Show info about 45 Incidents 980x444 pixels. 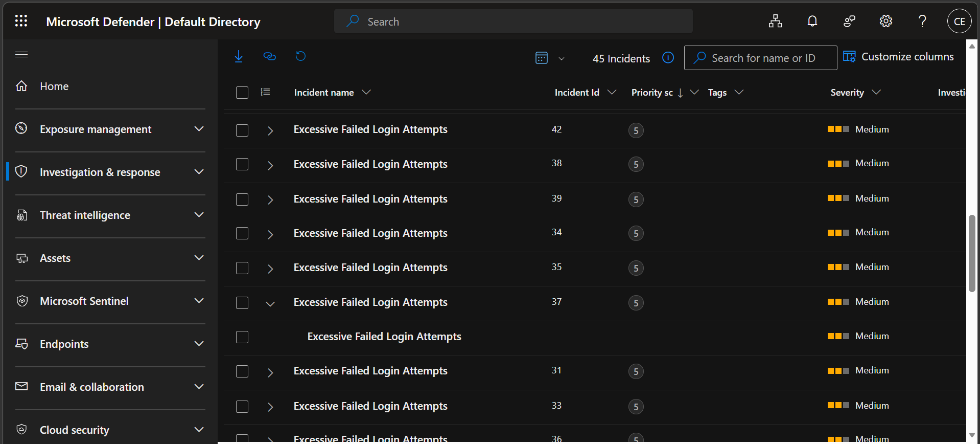668,57
